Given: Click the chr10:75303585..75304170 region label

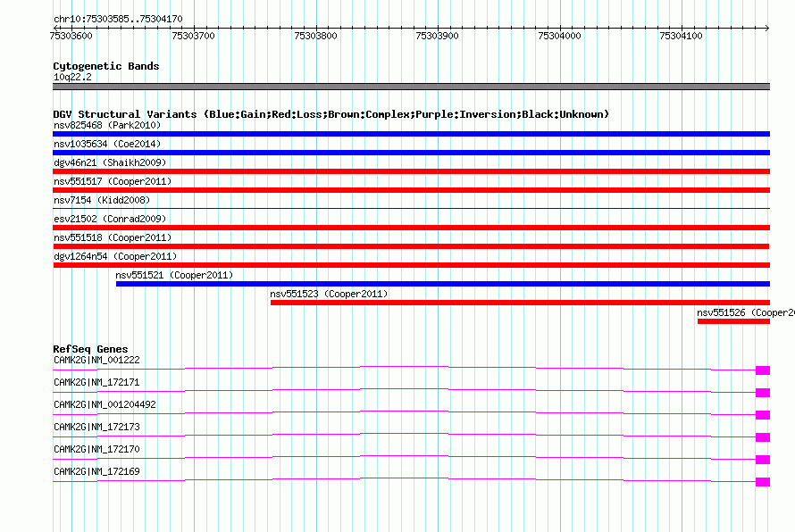Looking at the screenshot, I should pyautogui.click(x=118, y=20).
